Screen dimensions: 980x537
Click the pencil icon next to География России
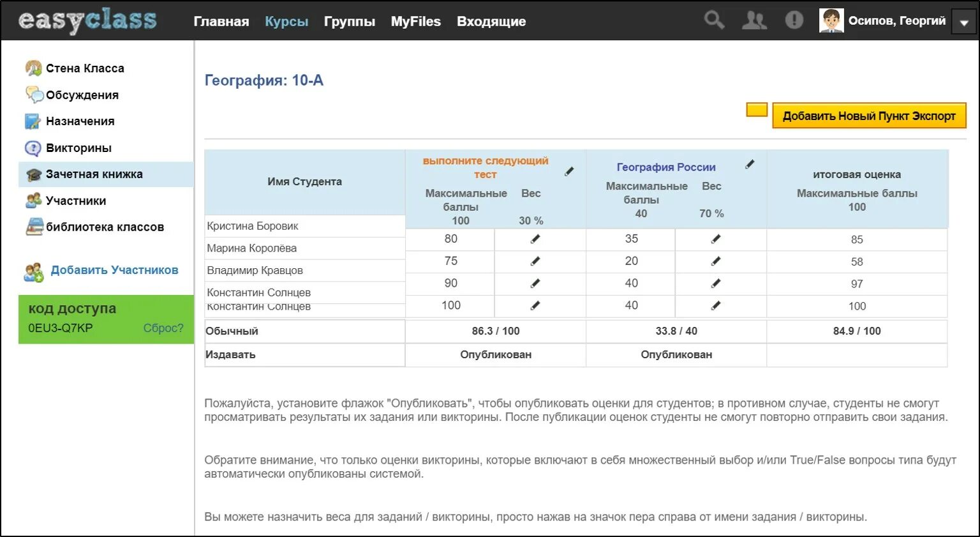pyautogui.click(x=749, y=164)
